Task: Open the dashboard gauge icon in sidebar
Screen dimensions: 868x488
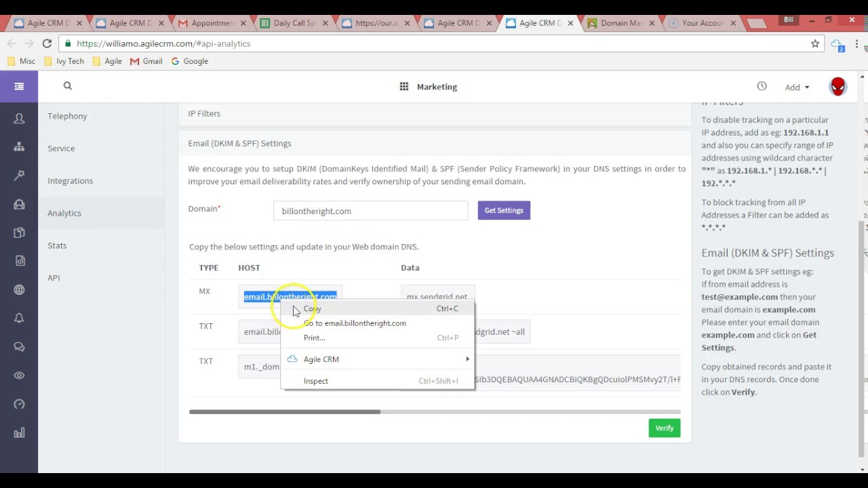Action: tap(19, 404)
